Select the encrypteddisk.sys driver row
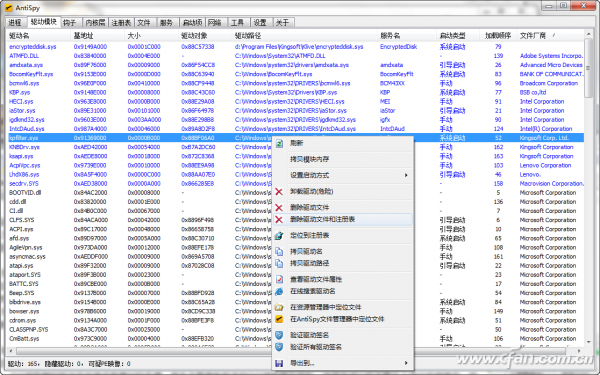600x375 pixels. click(x=295, y=47)
